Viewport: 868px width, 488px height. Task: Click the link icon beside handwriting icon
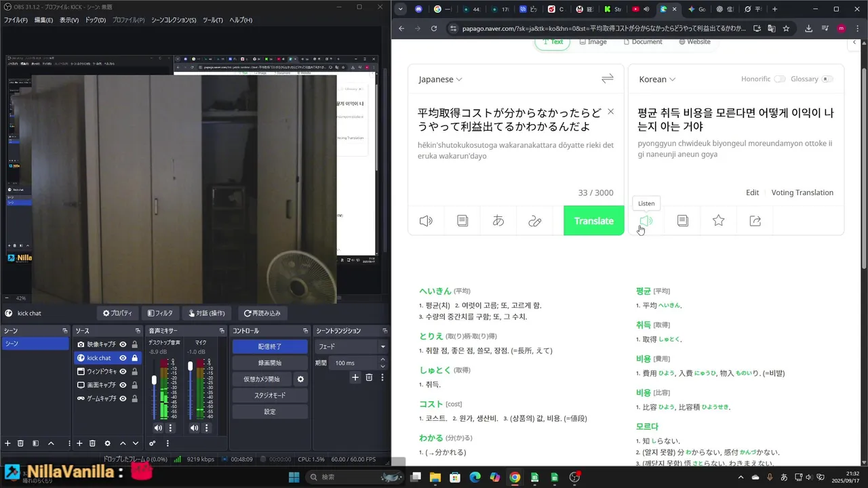coord(535,221)
